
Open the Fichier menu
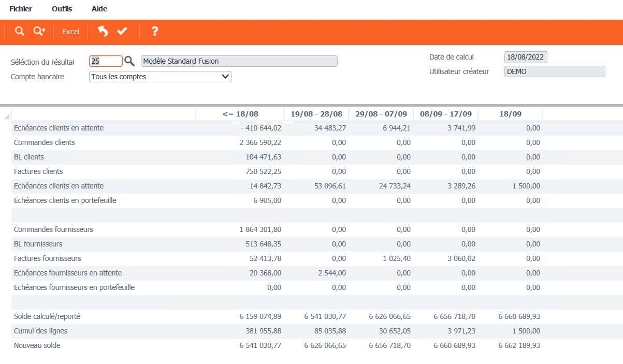21,9
